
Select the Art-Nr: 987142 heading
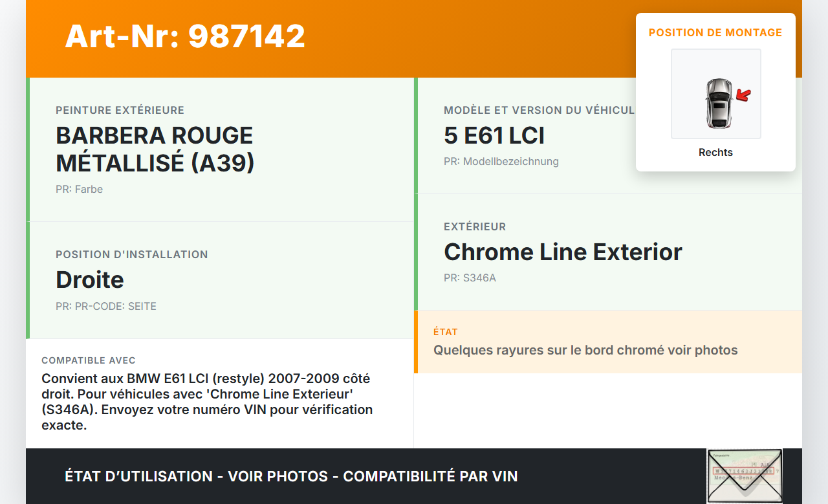185,36
